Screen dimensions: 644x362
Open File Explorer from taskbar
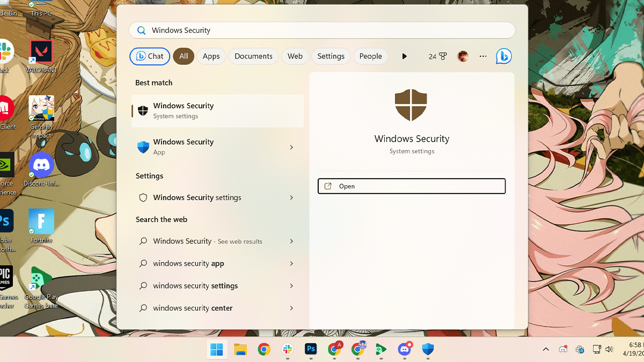coord(240,350)
